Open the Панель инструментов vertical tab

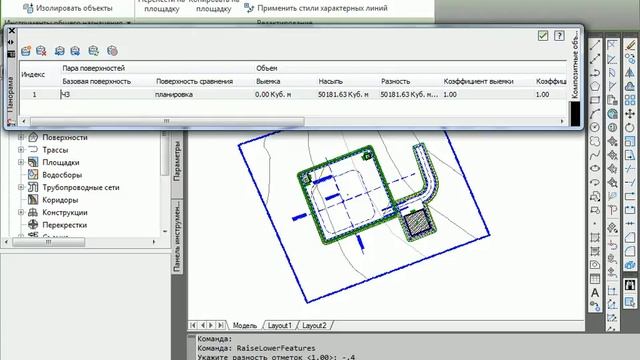point(177,236)
